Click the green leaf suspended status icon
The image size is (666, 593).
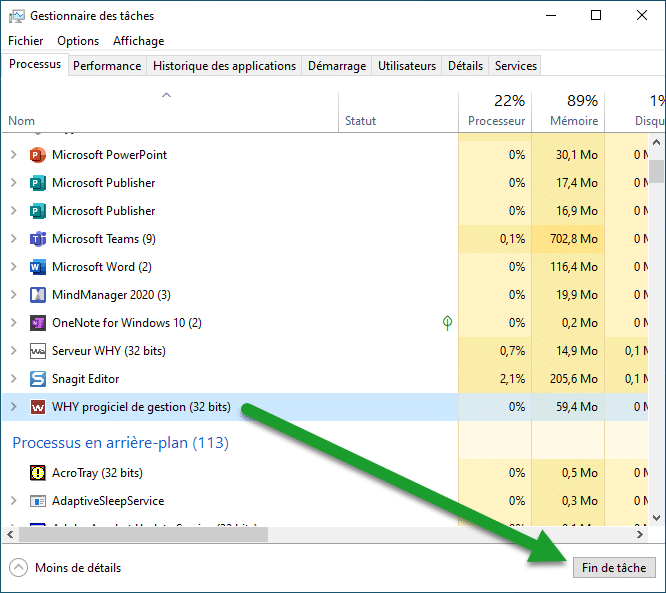click(x=447, y=323)
